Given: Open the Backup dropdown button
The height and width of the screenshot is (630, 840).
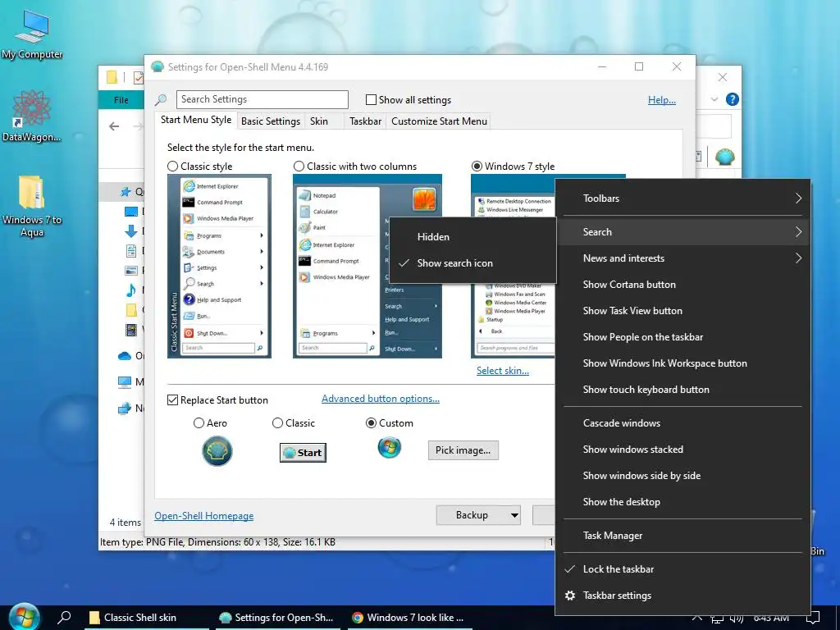Looking at the screenshot, I should coord(478,515).
